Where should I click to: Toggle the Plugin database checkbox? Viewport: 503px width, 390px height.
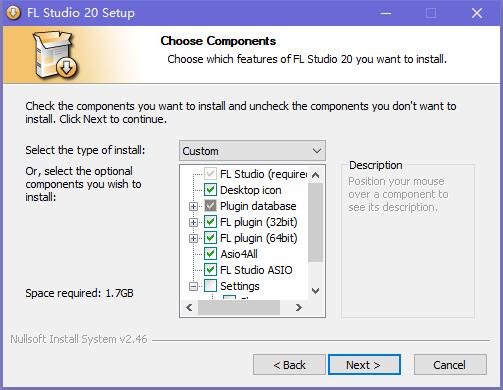[x=210, y=206]
